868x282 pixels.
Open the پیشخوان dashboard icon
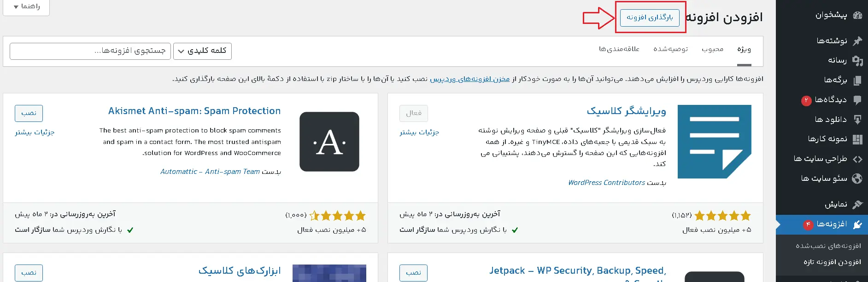coord(857,15)
